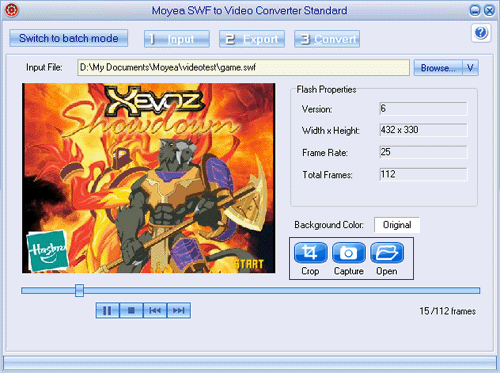Expand the V dropdown beside Browse
Image resolution: width=500 pixels, height=373 pixels.
pos(470,68)
